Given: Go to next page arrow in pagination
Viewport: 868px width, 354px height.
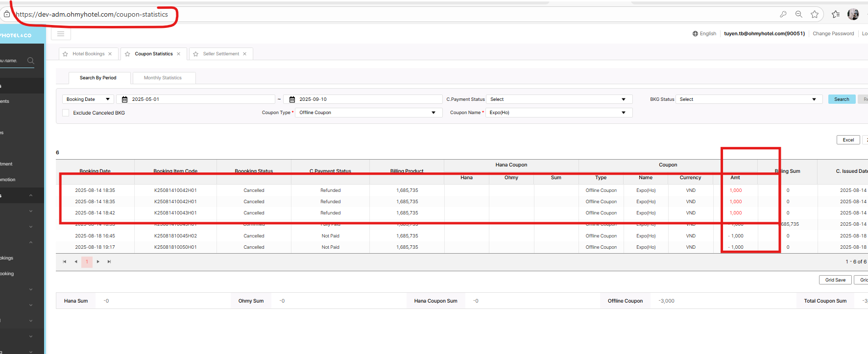Looking at the screenshot, I should pyautogui.click(x=98, y=262).
